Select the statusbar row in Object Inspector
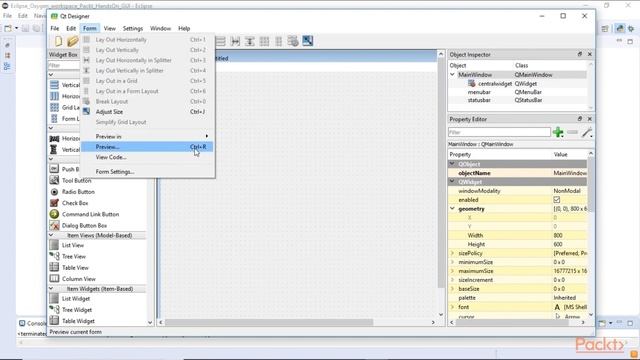The height and width of the screenshot is (360, 640). [x=518, y=100]
